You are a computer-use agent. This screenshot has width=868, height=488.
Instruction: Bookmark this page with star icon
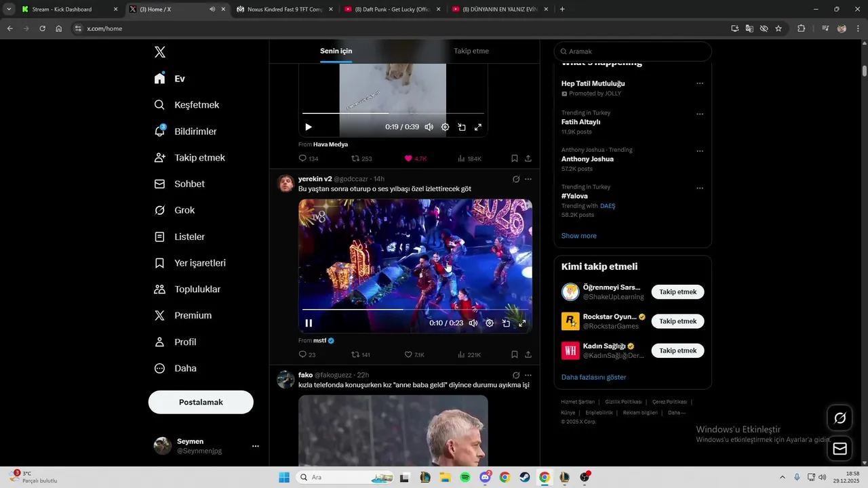778,28
